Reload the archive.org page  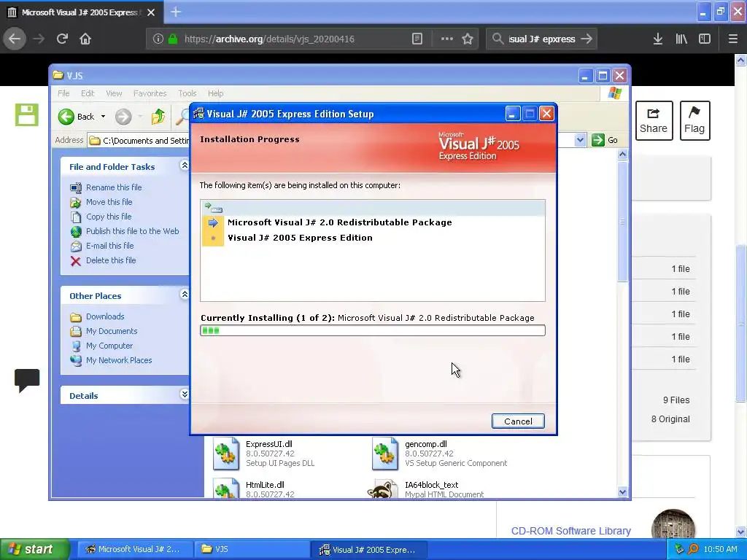(x=62, y=39)
